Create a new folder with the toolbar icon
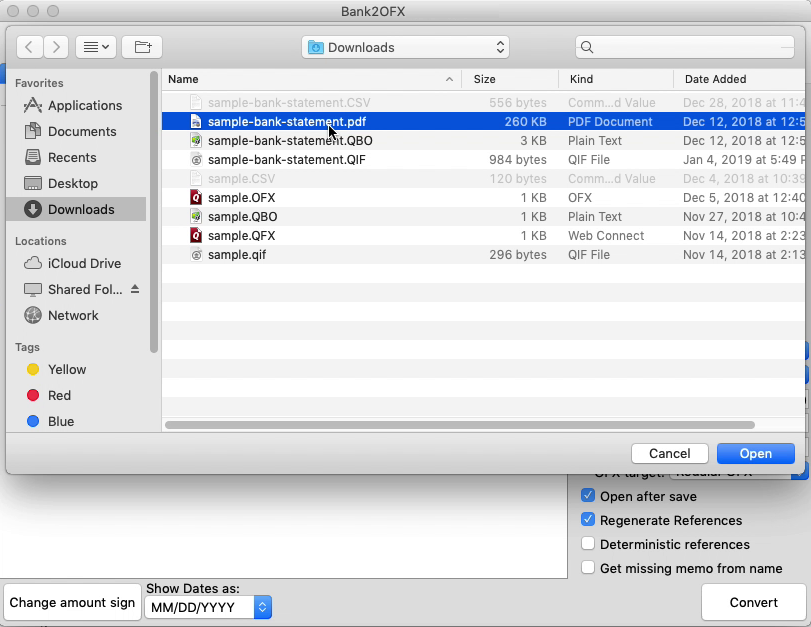Image resolution: width=811 pixels, height=627 pixels. point(142,47)
